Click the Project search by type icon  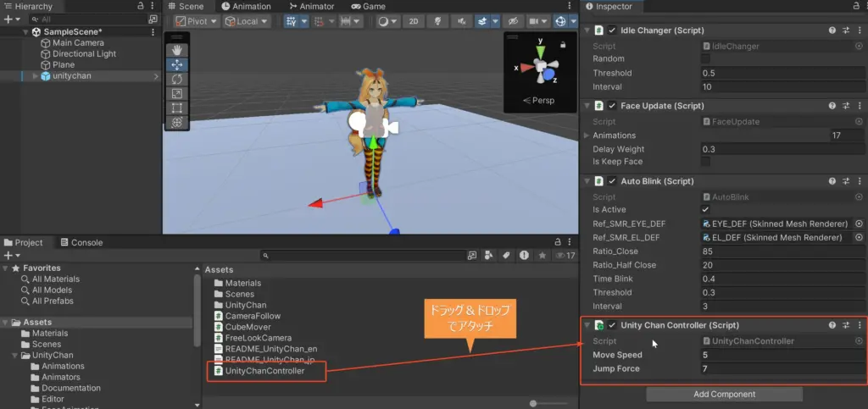tap(489, 256)
